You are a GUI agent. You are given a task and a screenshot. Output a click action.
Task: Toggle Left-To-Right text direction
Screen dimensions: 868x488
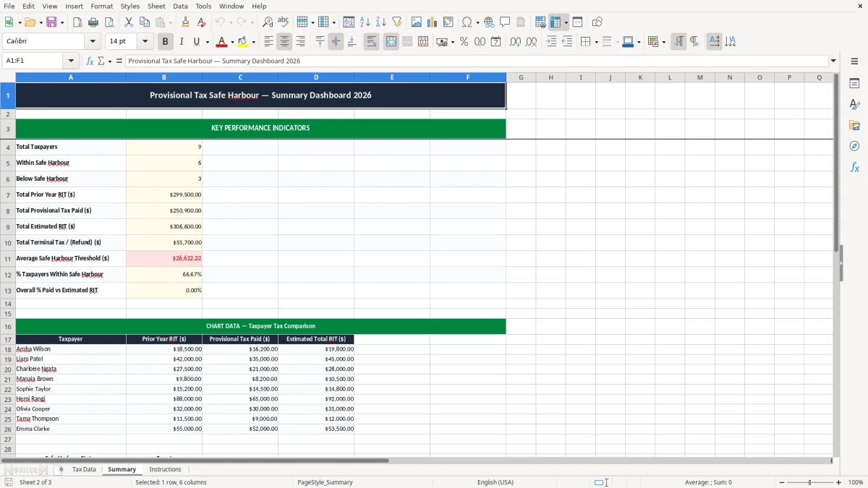(x=678, y=42)
